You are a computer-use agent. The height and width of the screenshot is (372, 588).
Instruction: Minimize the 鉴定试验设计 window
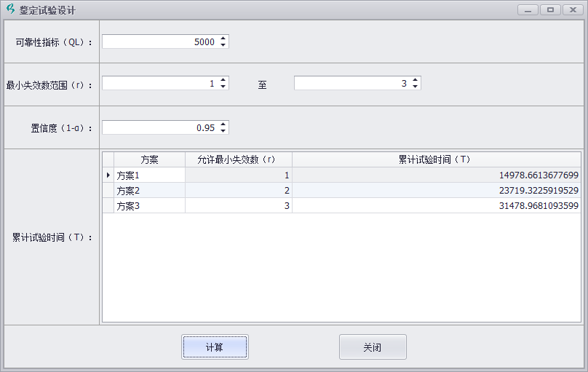[x=528, y=9]
